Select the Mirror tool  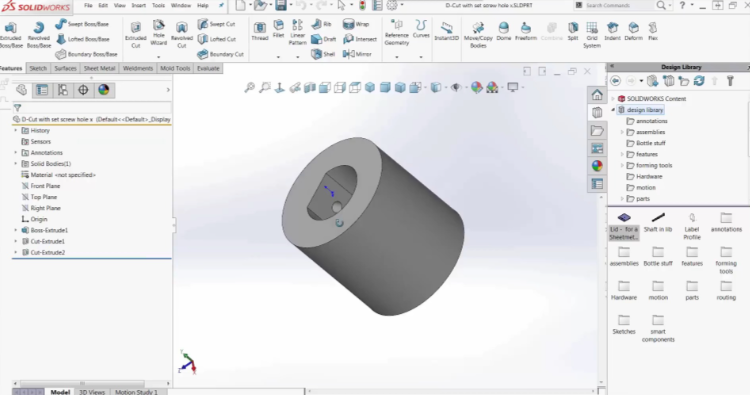pyautogui.click(x=357, y=54)
